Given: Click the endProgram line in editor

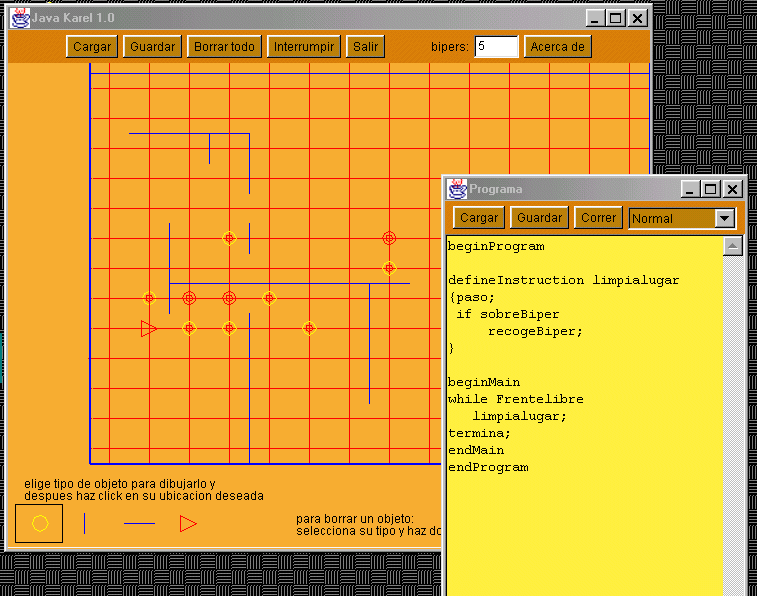Looking at the screenshot, I should point(488,467).
